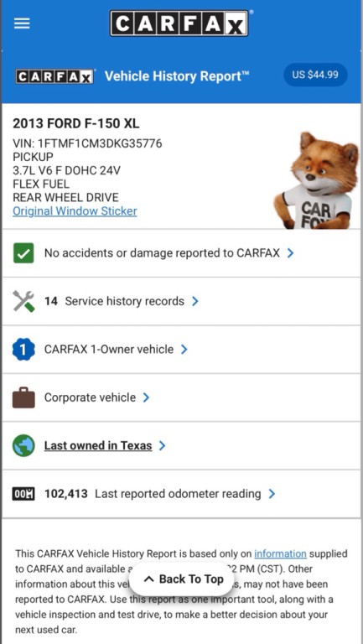Click the large CARFAX logo in header
This screenshot has height=644, width=363.
coord(179,23)
